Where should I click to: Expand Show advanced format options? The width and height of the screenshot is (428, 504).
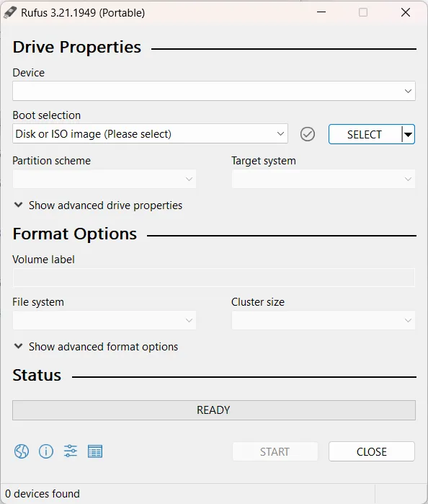(96, 347)
